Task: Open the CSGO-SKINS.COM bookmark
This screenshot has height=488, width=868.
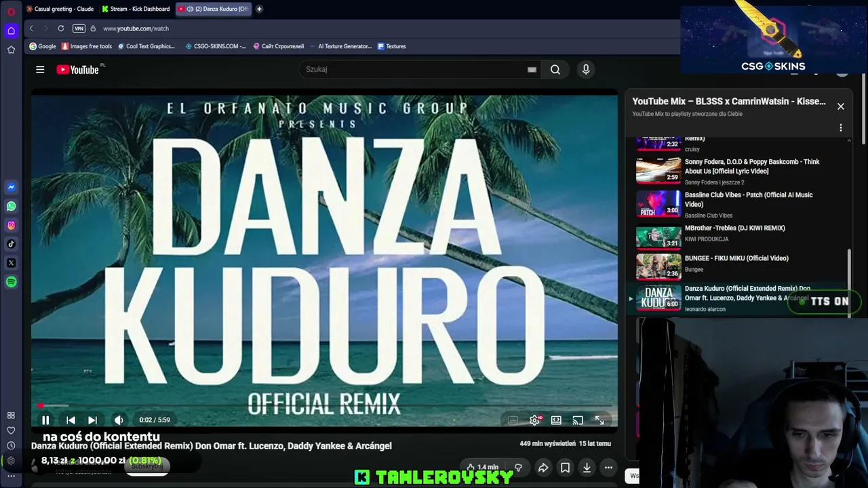Action: [216, 46]
